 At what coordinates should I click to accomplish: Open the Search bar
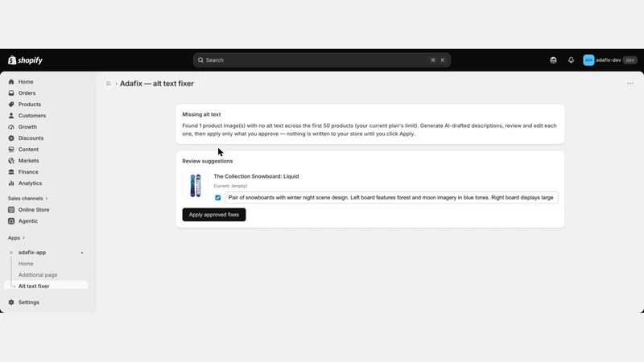[x=321, y=60]
